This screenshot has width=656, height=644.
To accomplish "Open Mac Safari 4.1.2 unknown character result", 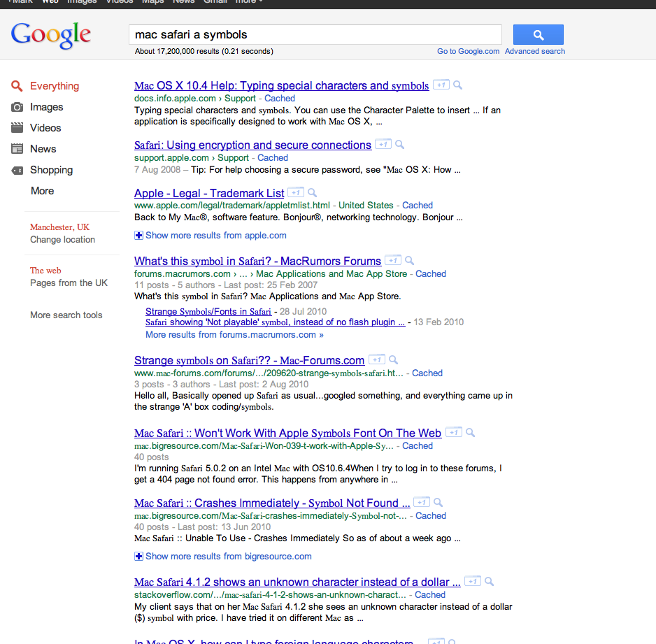I will 297,582.
